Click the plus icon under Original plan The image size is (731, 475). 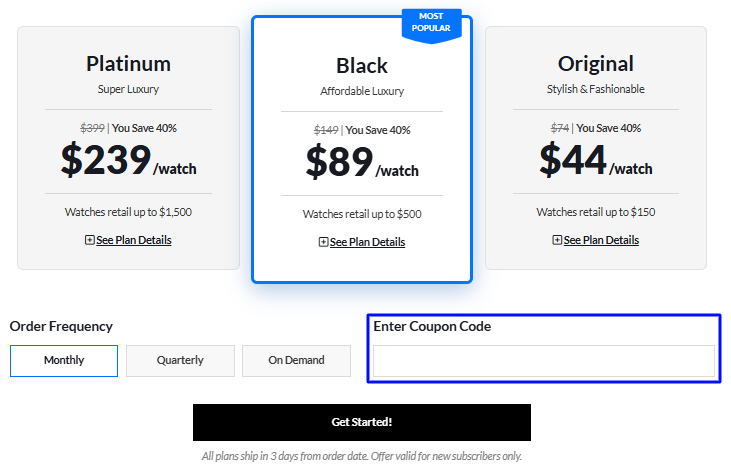coord(557,240)
